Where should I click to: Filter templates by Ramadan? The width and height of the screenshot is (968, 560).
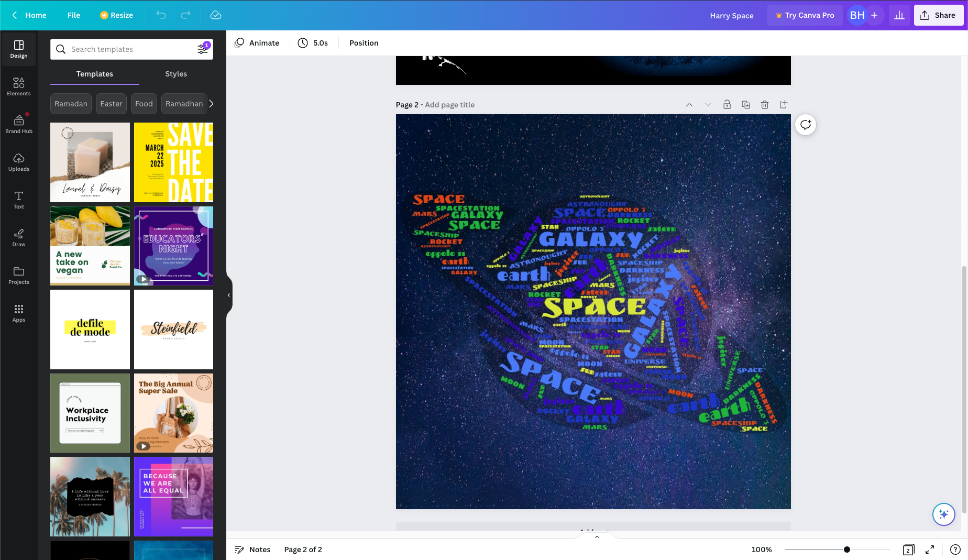tap(71, 104)
